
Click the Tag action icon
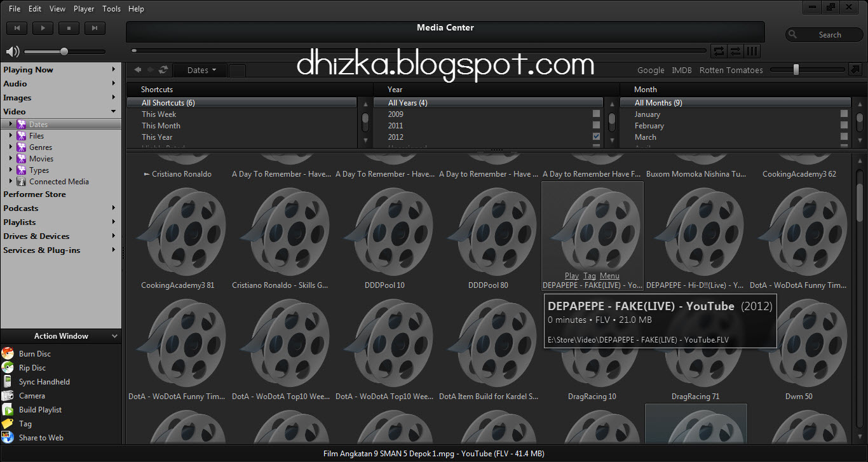coord(8,423)
